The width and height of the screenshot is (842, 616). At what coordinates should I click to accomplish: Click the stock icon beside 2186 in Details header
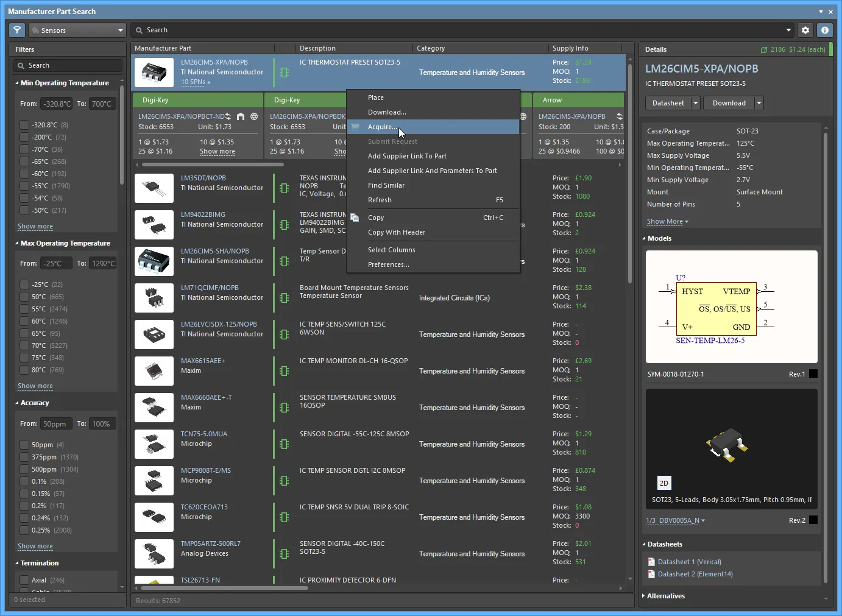click(x=764, y=49)
